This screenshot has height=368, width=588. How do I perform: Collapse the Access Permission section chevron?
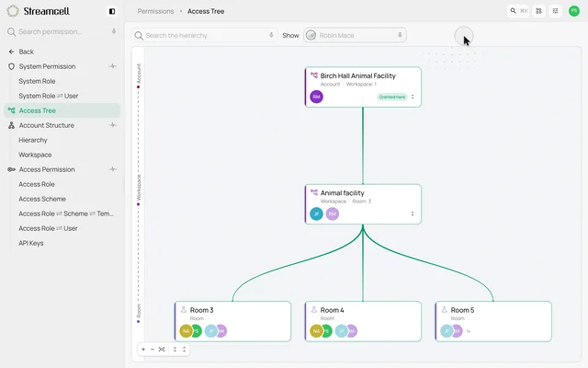point(112,169)
